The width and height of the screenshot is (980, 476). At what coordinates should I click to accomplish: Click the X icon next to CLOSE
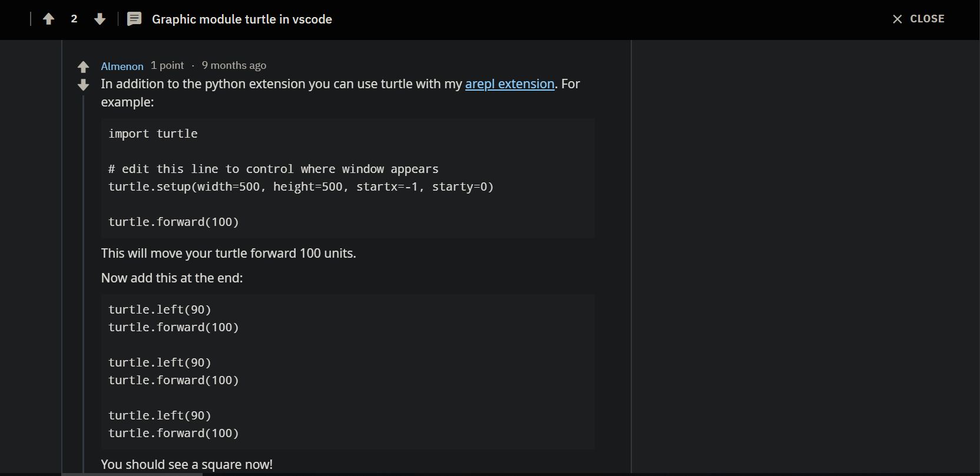point(897,18)
